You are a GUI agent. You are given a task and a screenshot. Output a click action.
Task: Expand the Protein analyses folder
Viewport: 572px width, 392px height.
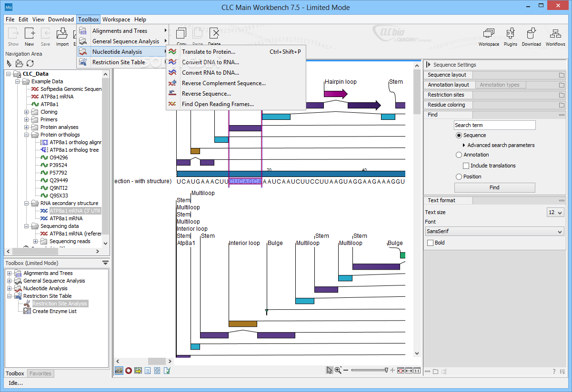(x=27, y=127)
